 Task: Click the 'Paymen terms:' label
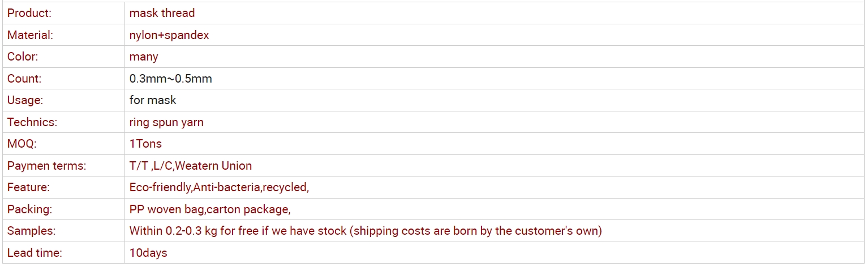tap(46, 166)
